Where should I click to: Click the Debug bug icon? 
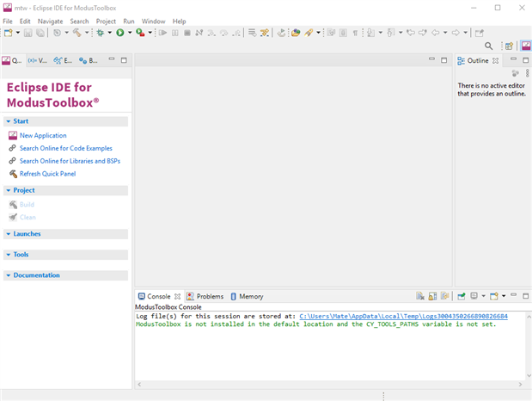[100, 33]
